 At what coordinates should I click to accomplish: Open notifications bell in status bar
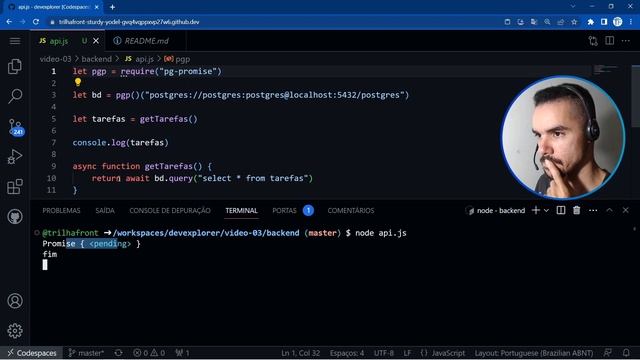click(x=626, y=353)
